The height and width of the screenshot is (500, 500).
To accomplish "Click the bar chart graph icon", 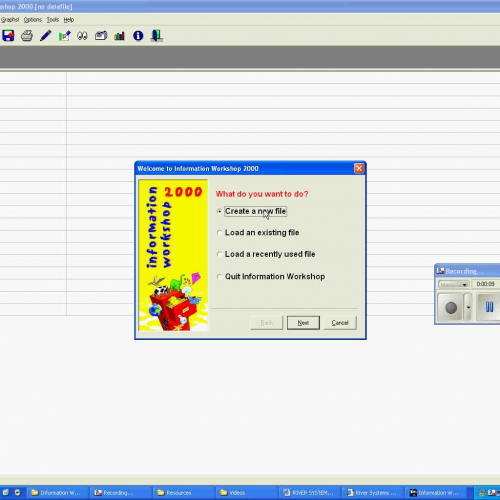I will [x=119, y=35].
